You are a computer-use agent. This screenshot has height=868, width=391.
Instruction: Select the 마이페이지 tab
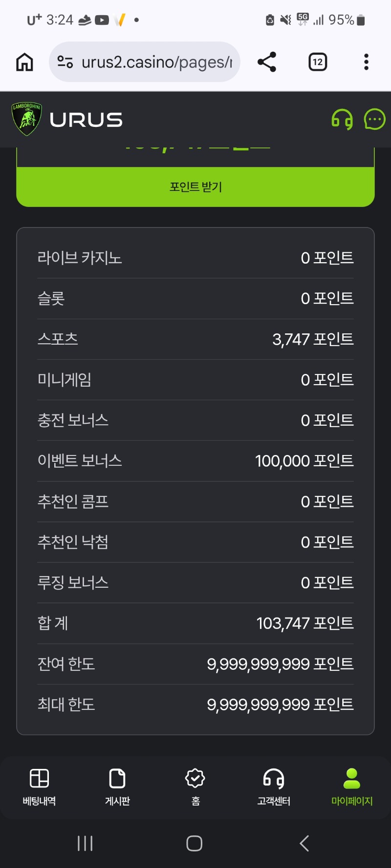click(x=352, y=787)
